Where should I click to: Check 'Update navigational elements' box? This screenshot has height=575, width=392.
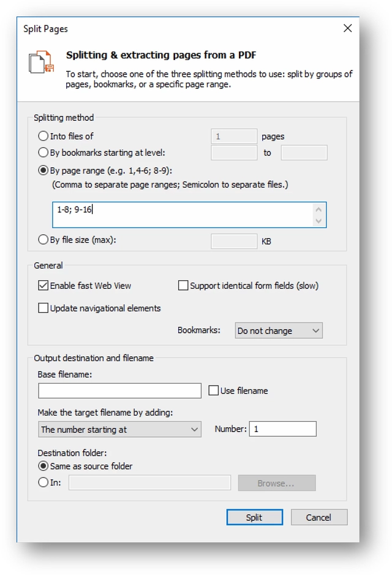(x=43, y=308)
